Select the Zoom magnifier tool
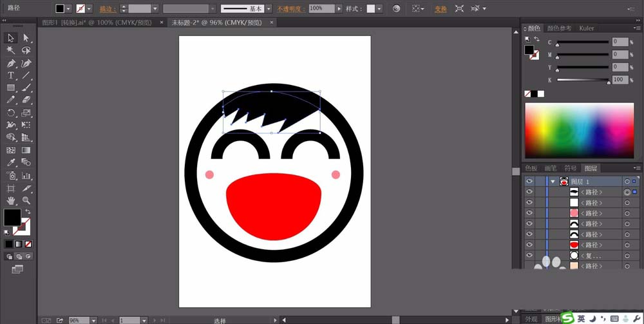644x324 pixels. (26, 200)
